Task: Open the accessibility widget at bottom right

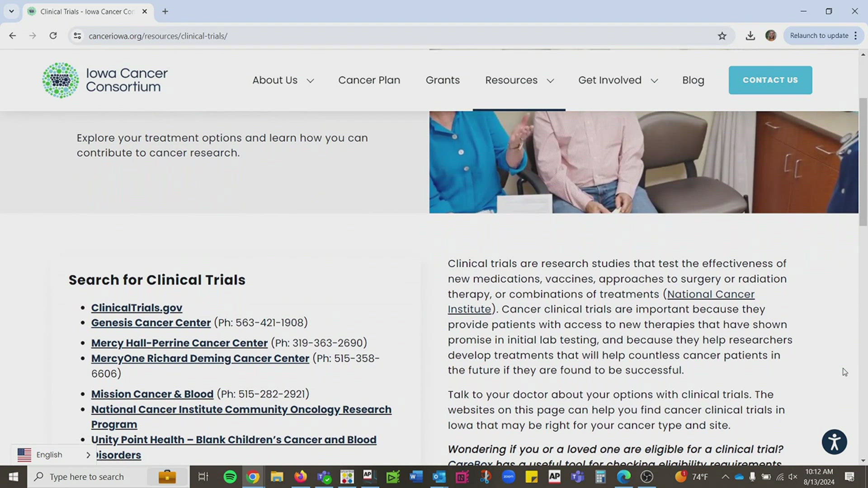Action: coord(834,442)
